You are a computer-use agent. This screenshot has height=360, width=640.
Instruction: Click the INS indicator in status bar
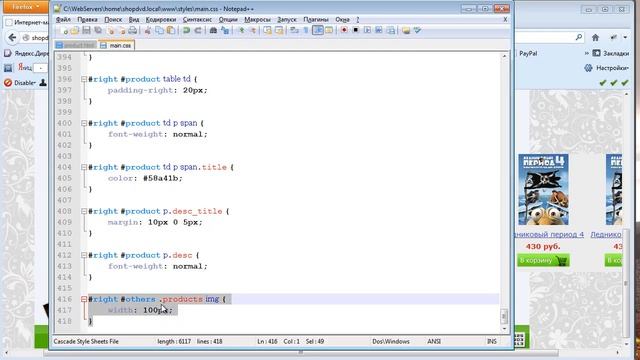pos(492,341)
